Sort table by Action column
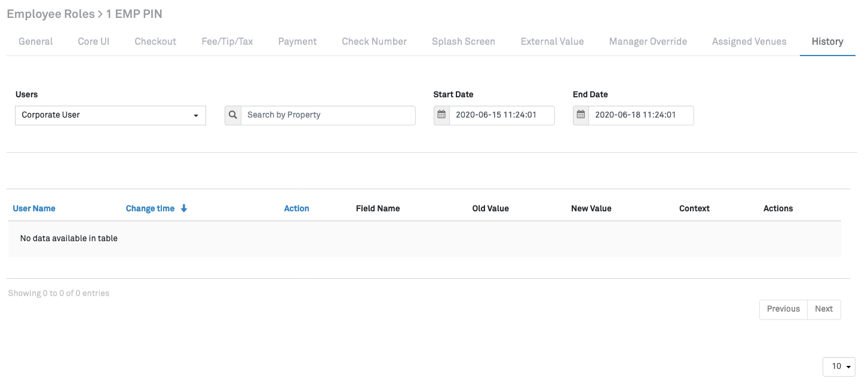This screenshot has width=868, height=391. point(296,208)
